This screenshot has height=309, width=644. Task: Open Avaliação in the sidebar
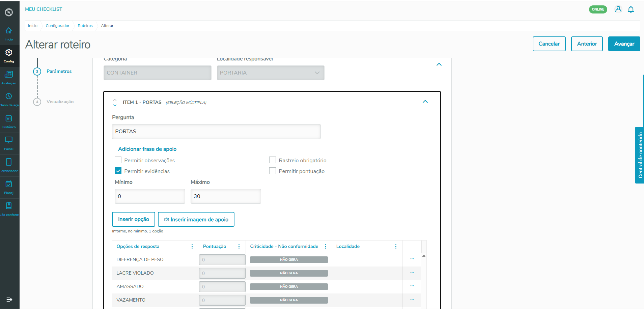click(x=9, y=78)
